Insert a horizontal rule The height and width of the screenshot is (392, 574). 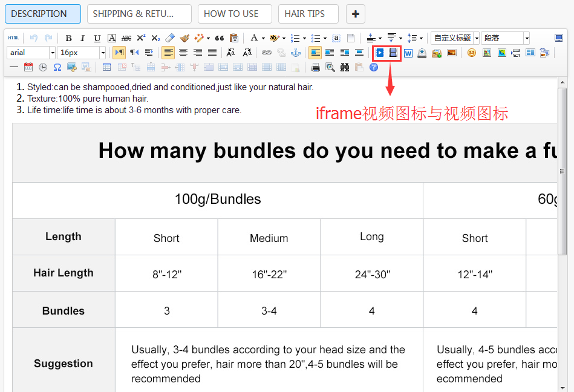click(x=13, y=67)
